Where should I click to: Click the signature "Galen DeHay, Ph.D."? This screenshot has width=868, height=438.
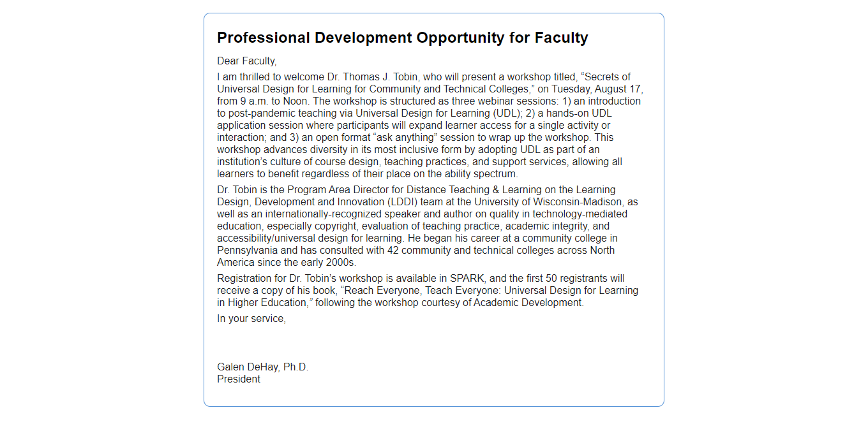262,367
